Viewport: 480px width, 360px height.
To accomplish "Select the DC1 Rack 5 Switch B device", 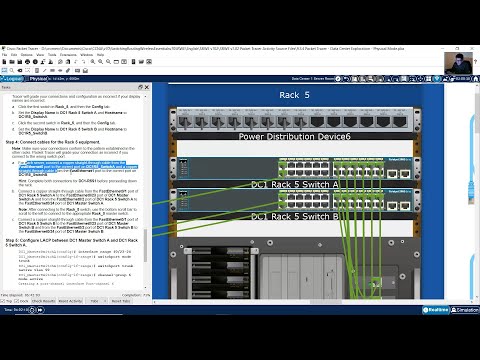I will (294, 200).
